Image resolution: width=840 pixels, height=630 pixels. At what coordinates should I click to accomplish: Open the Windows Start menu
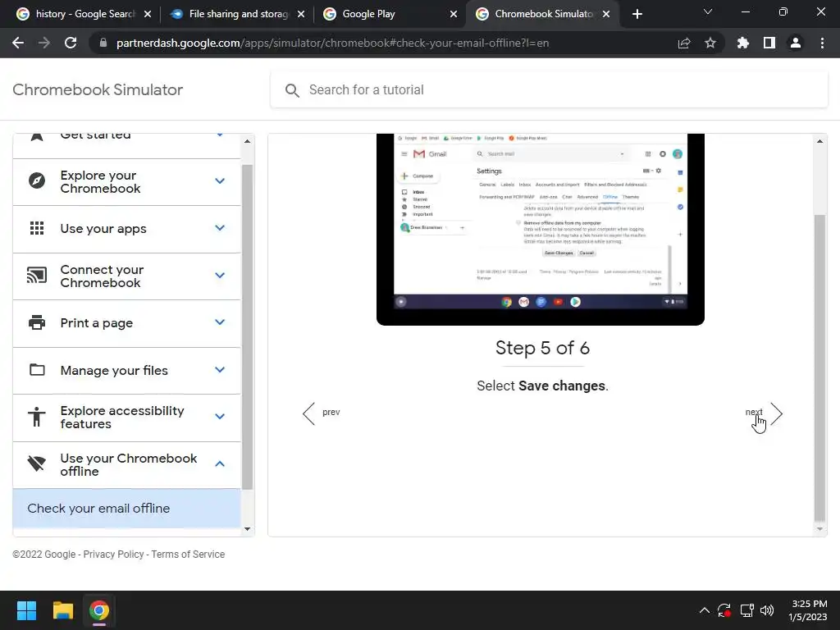coord(26,610)
